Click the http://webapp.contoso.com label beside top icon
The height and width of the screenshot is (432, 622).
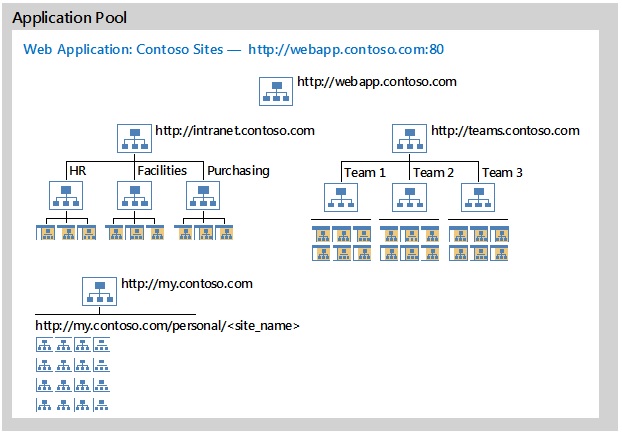[377, 82]
